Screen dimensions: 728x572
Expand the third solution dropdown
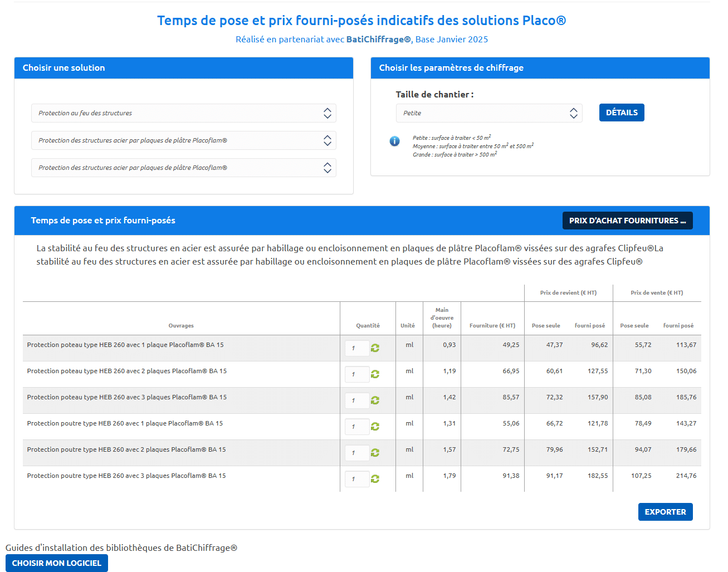[183, 168]
